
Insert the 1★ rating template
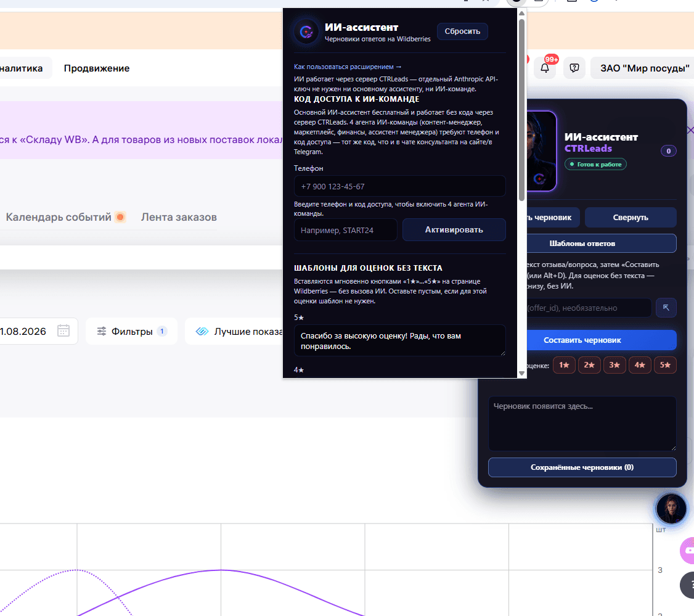tap(563, 365)
